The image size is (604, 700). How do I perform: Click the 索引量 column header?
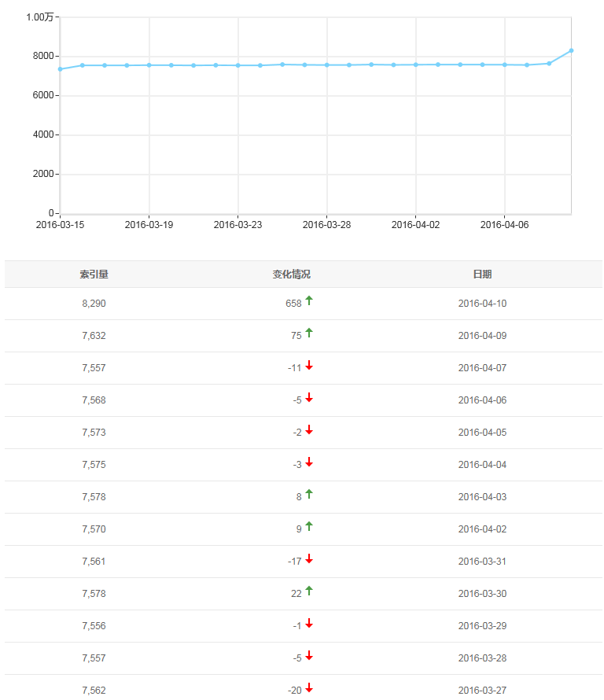(x=94, y=274)
